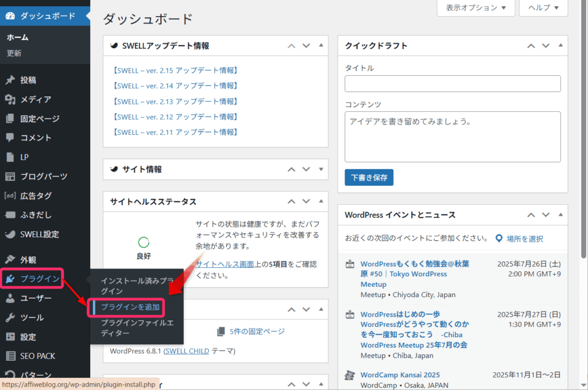Click the plug icon beside プラグイン
Screen dimensions: 588x390
pyautogui.click(x=10, y=279)
